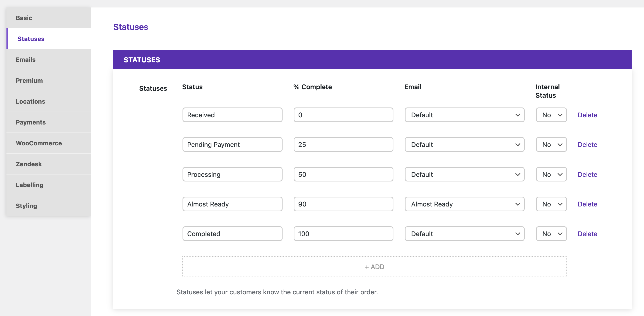Toggle Internal Status for Pending Payment row
644x316 pixels.
551,144
